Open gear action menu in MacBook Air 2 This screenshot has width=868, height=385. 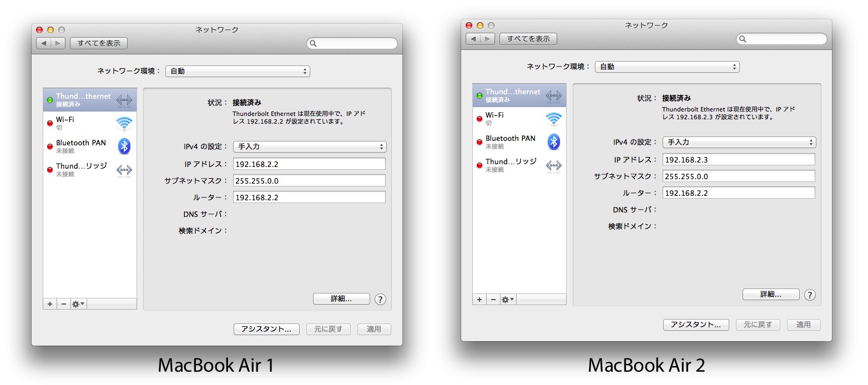[508, 300]
